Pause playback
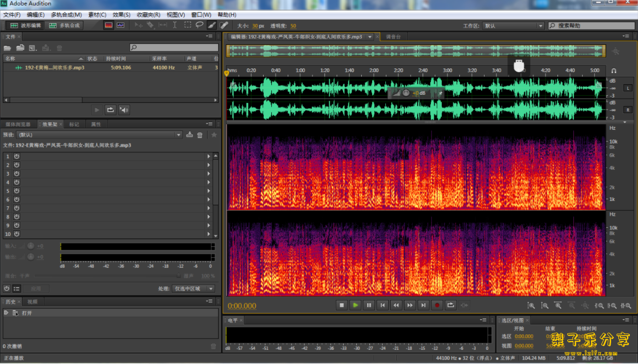This screenshot has height=364, width=638. click(x=369, y=305)
